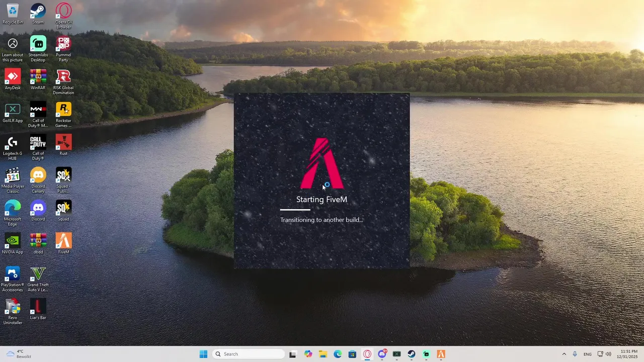This screenshot has width=644, height=362.
Task: Switch to Steam in the taskbar
Action: 412,354
